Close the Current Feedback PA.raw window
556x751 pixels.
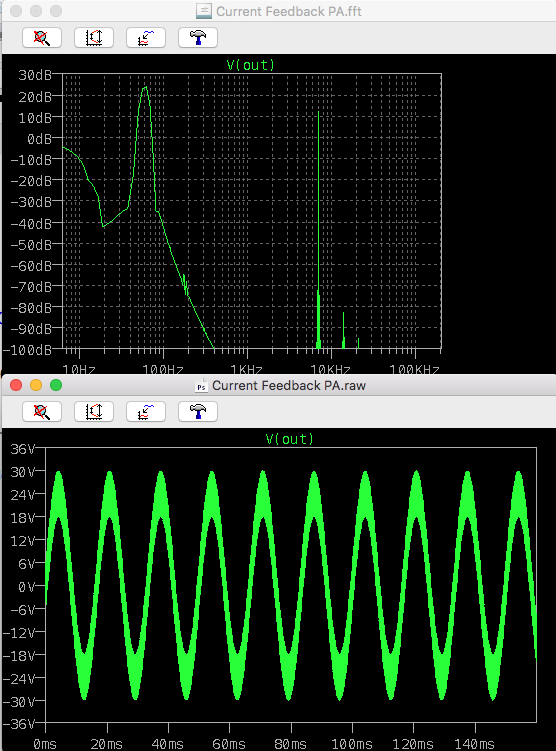click(x=16, y=385)
